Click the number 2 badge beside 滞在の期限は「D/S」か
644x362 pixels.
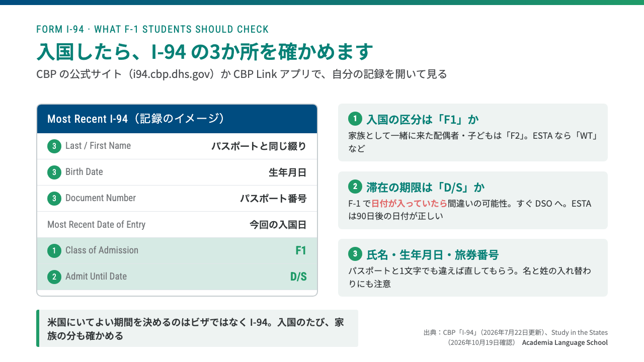pyautogui.click(x=355, y=187)
